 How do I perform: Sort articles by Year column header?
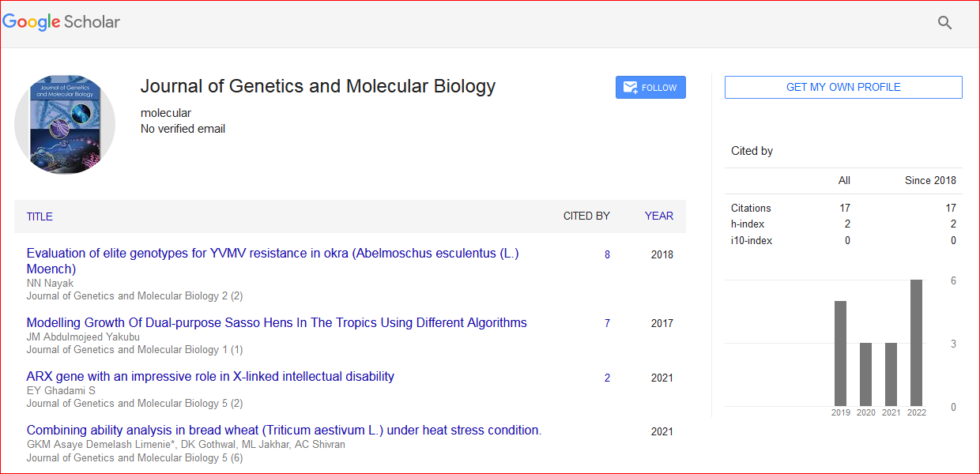click(x=658, y=216)
